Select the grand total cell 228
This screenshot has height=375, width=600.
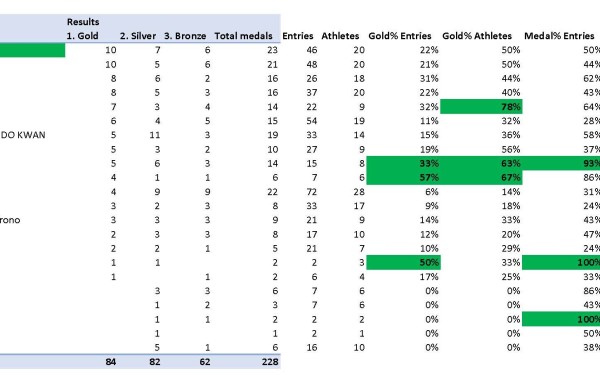270,362
